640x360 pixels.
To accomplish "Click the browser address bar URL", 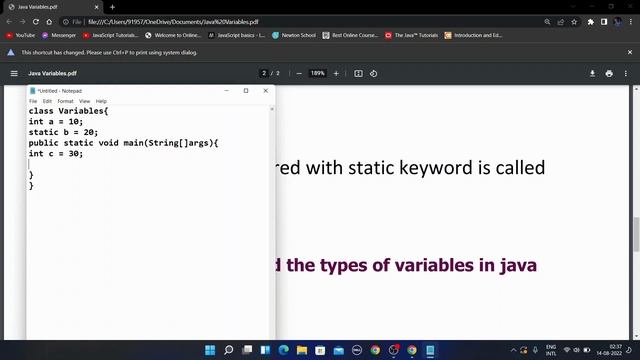I will 173,22.
